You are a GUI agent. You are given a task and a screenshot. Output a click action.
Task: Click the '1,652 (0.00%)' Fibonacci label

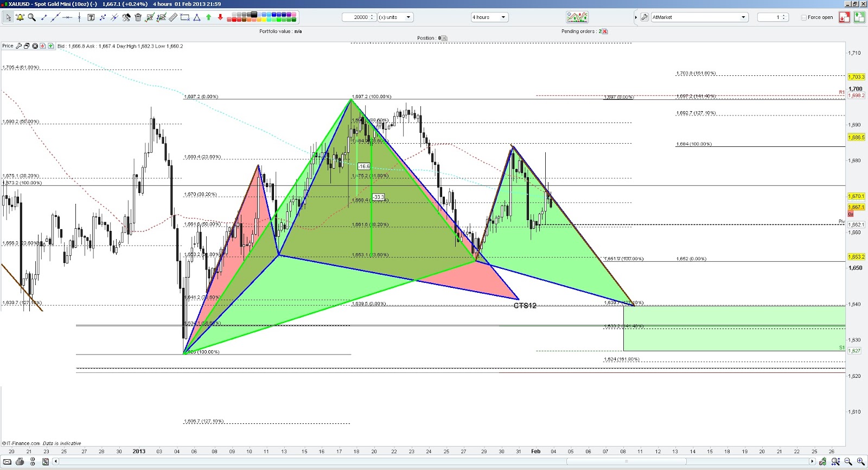[x=691, y=259]
